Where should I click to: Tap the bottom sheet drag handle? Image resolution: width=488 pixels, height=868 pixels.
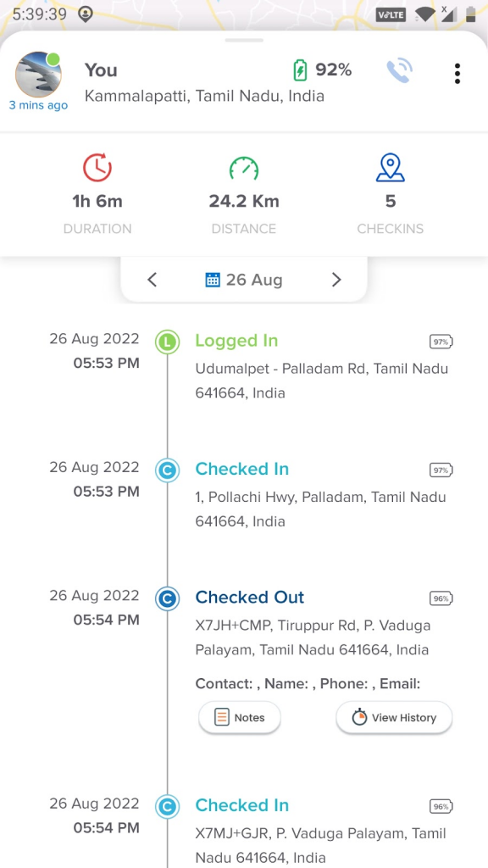point(244,41)
